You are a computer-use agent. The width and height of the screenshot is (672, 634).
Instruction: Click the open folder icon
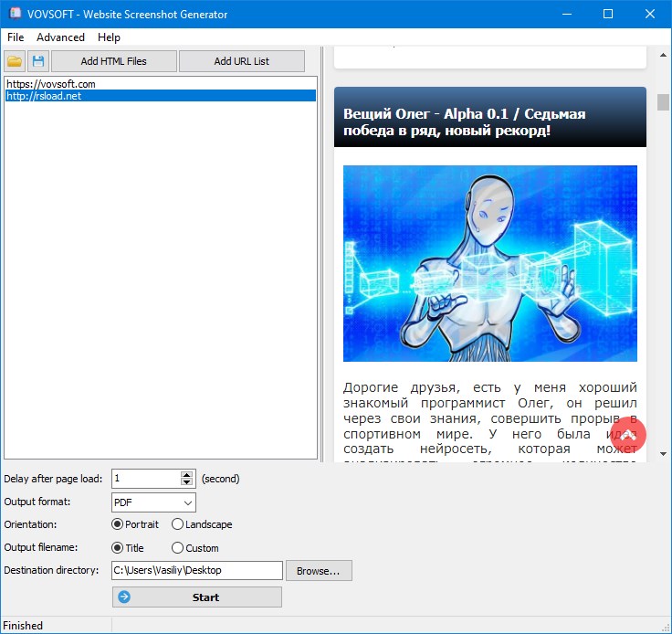click(15, 61)
